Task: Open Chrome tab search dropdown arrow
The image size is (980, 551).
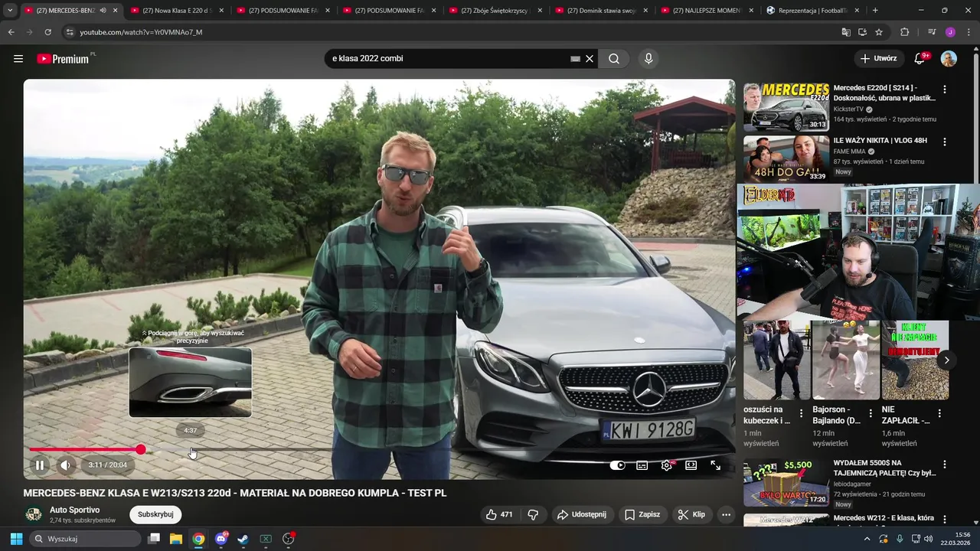Action: click(9, 11)
